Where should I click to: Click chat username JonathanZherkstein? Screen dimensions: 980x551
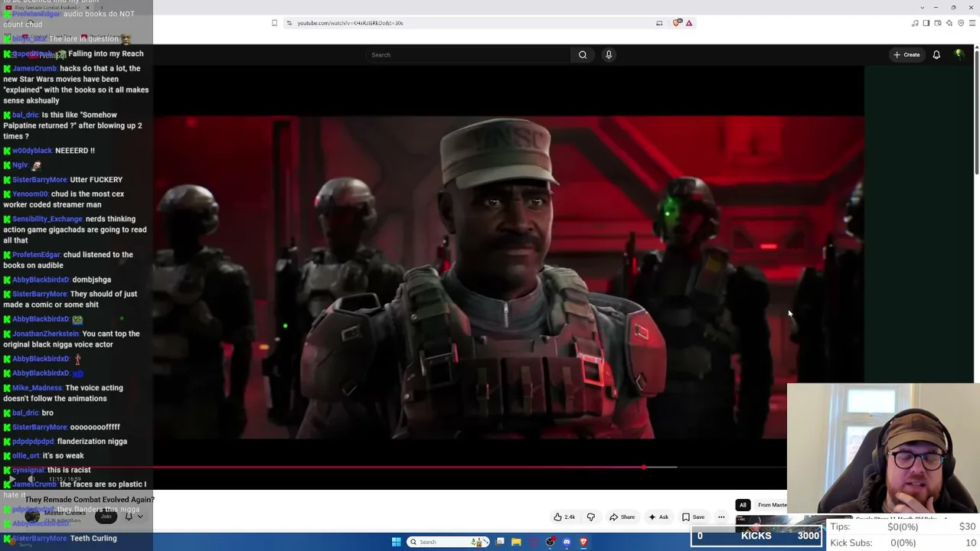click(x=46, y=334)
